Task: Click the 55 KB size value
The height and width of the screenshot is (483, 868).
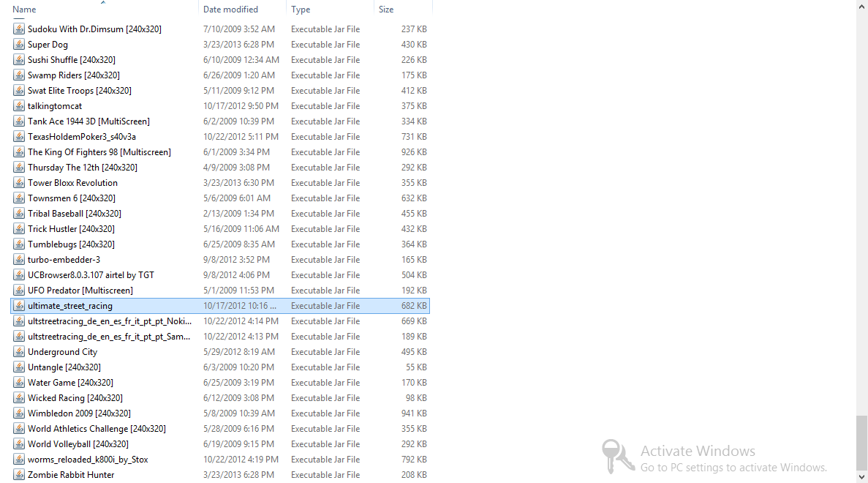Action: click(416, 367)
